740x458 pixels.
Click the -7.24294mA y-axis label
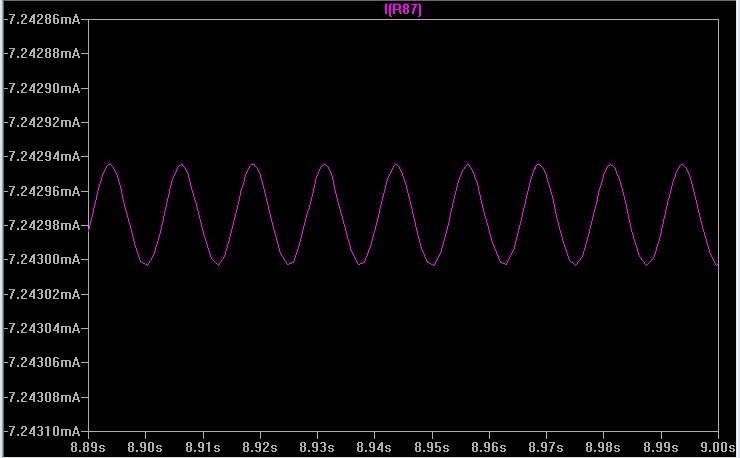pos(42,156)
